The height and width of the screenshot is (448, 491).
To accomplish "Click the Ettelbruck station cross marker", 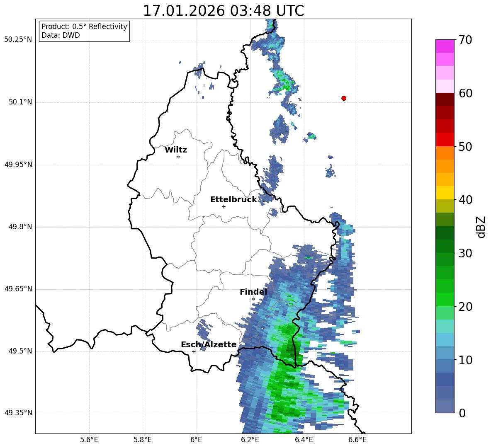I will (x=224, y=206).
